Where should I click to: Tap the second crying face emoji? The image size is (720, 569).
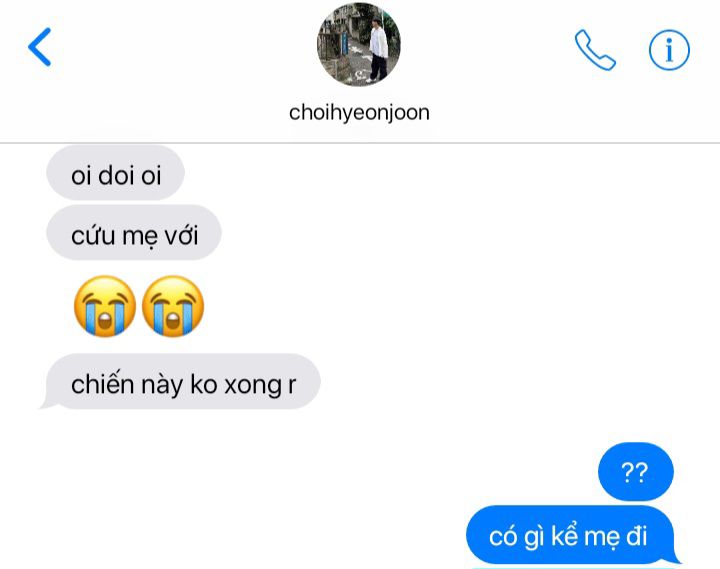coord(173,306)
